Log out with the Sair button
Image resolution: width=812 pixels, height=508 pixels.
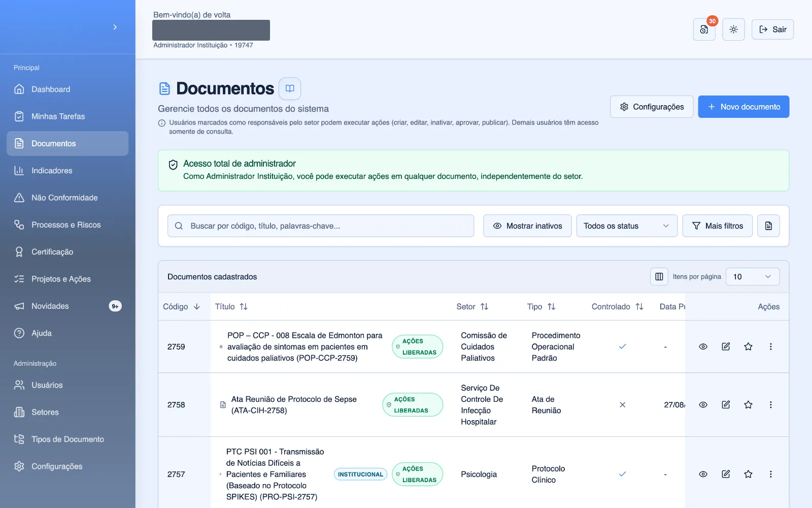(772, 29)
